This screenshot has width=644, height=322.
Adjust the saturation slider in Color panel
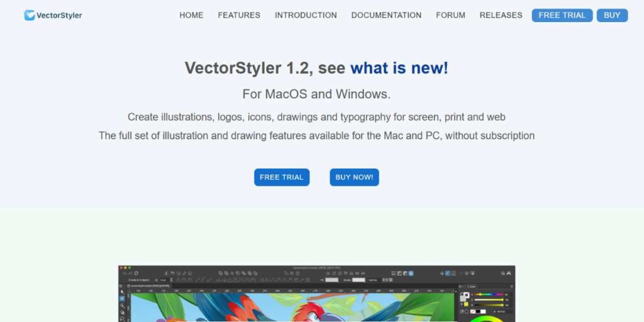[x=489, y=300]
